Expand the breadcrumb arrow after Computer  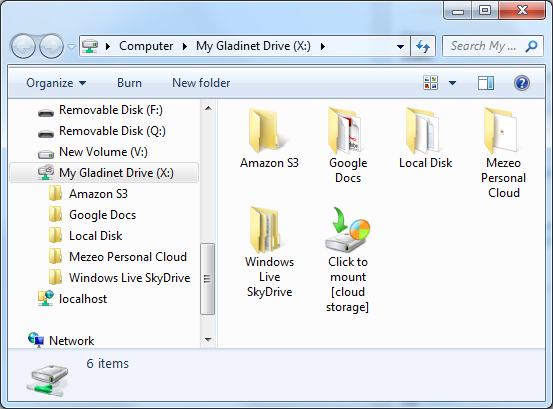point(185,47)
